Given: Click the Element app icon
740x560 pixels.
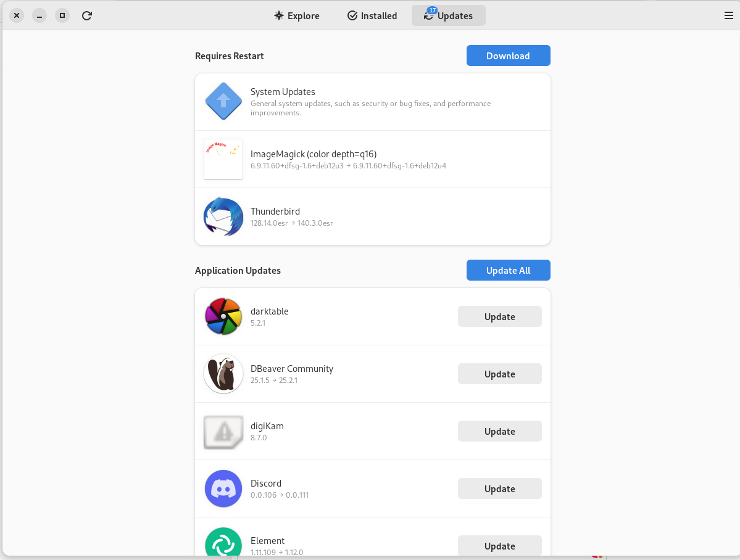Looking at the screenshot, I should (223, 543).
